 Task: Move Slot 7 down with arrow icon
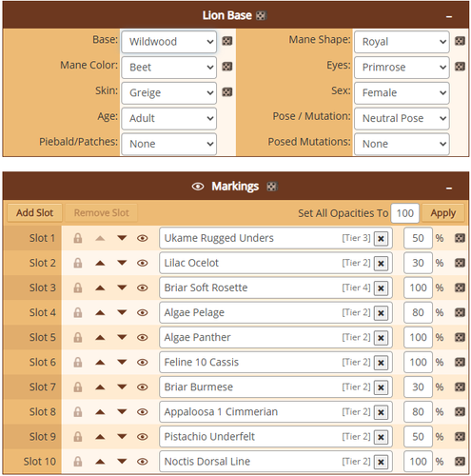122,387
